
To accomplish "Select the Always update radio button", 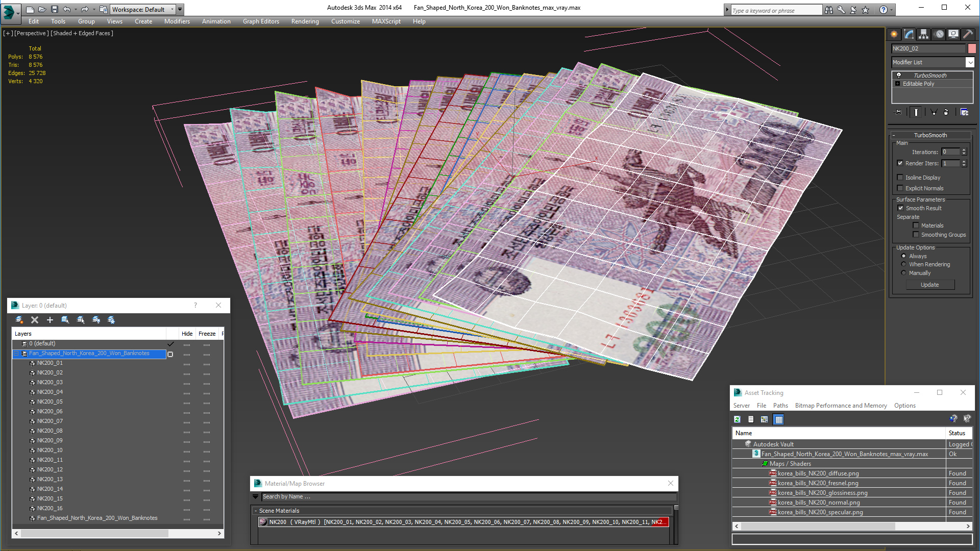I will [903, 256].
